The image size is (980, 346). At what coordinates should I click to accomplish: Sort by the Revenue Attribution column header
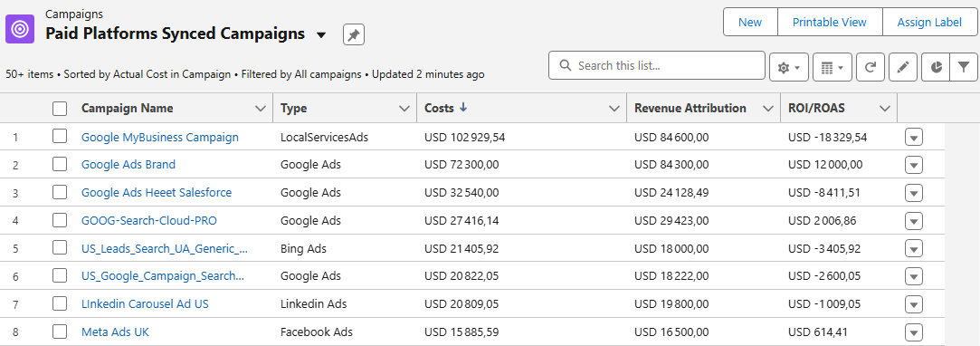[x=690, y=109]
